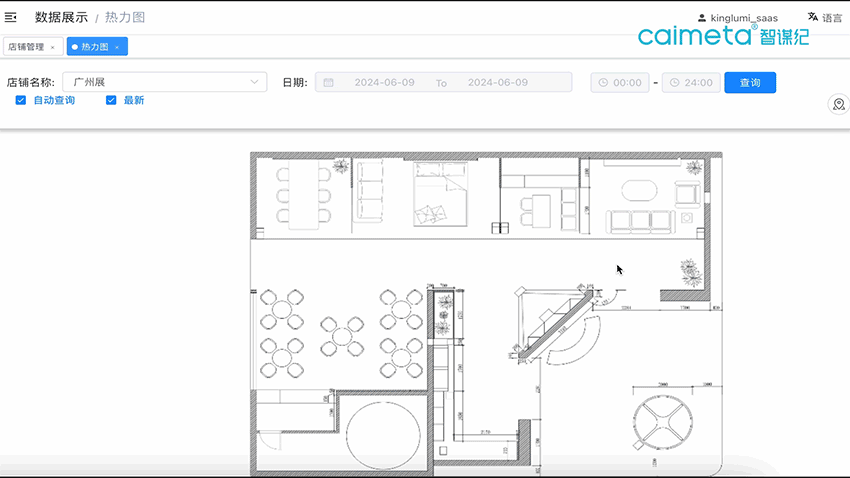This screenshot has width=850, height=478.
Task: Close the 店铺管理 tab
Action: pos(53,47)
